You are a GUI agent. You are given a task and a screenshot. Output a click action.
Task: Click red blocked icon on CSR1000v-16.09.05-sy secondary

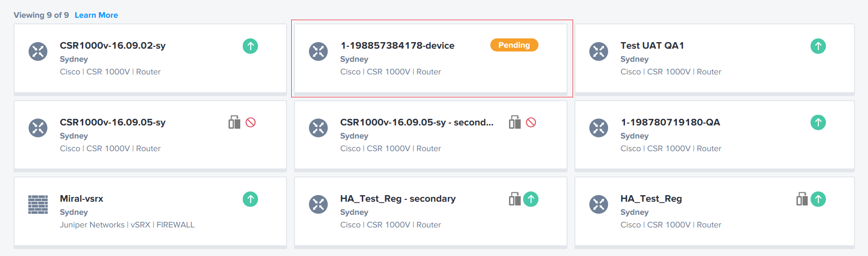tap(531, 123)
